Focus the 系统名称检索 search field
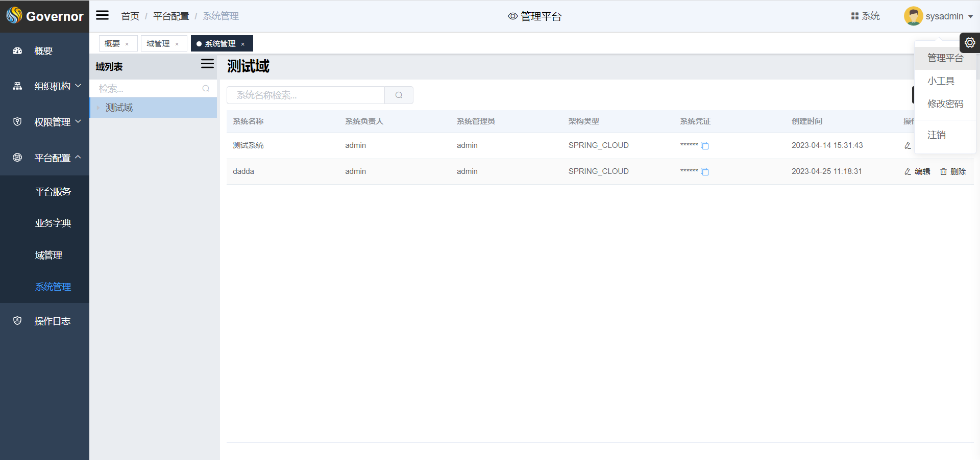Screen dimensions: 980x460 (x=305, y=95)
